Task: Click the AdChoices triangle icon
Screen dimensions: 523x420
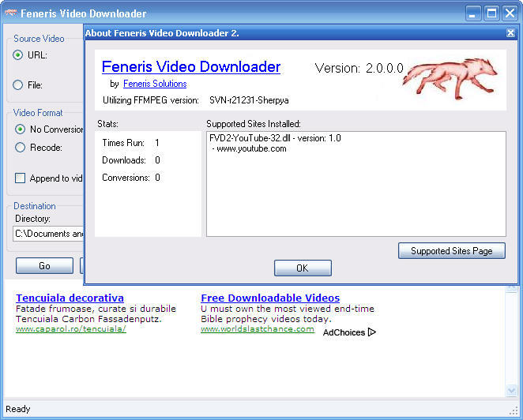Action: click(x=372, y=332)
